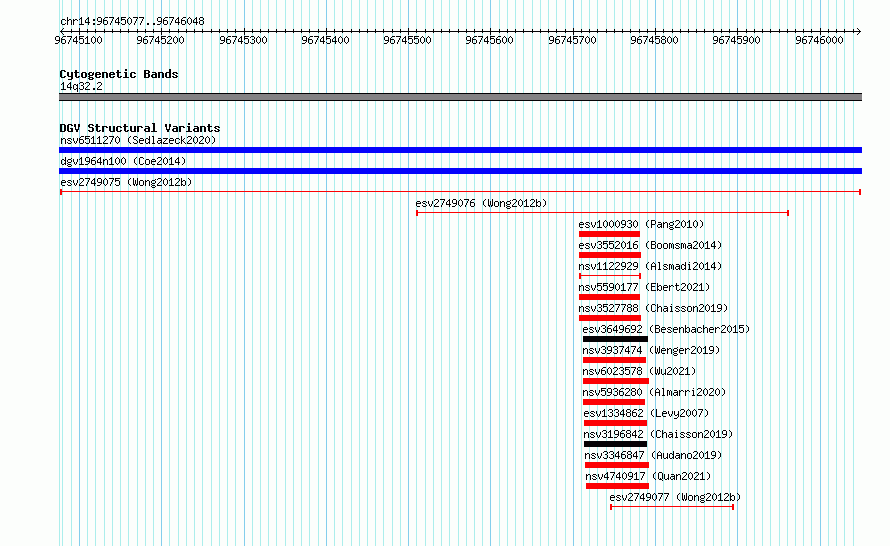Select the thin red line under esv2749075
The height and width of the screenshot is (546, 890).
460,192
